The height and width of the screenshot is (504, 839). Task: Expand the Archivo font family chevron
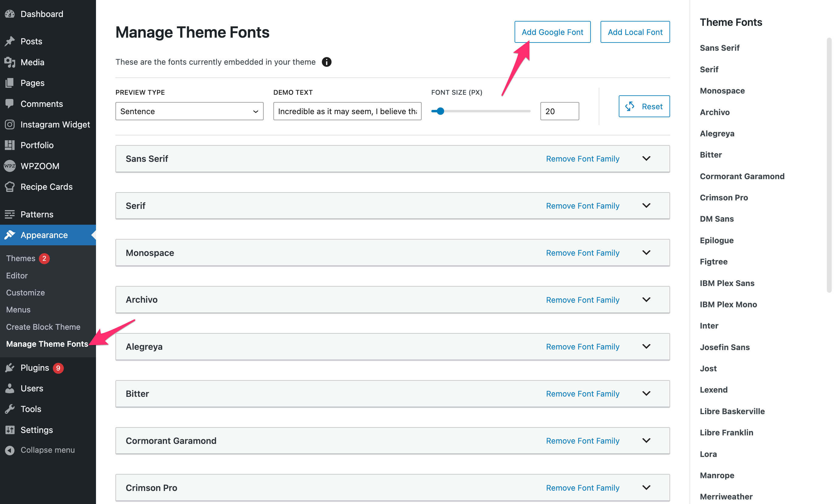coord(646,300)
